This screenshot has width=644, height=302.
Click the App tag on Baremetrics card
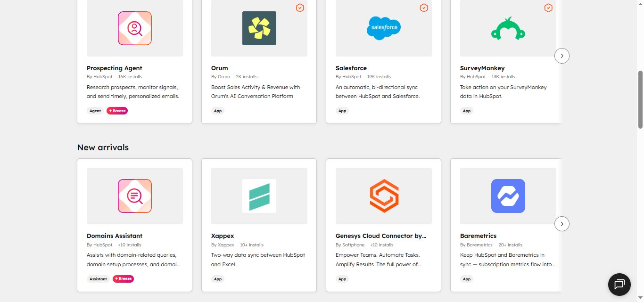[467, 279]
